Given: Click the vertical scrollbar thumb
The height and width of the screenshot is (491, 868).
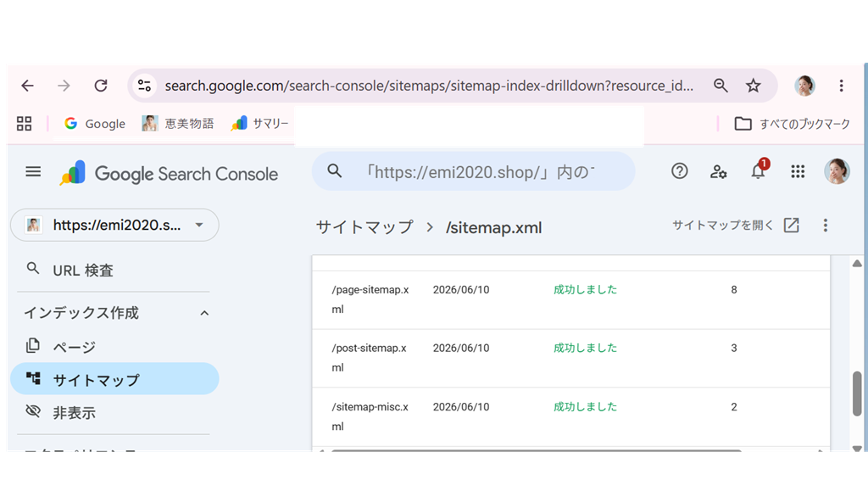Looking at the screenshot, I should (x=857, y=393).
